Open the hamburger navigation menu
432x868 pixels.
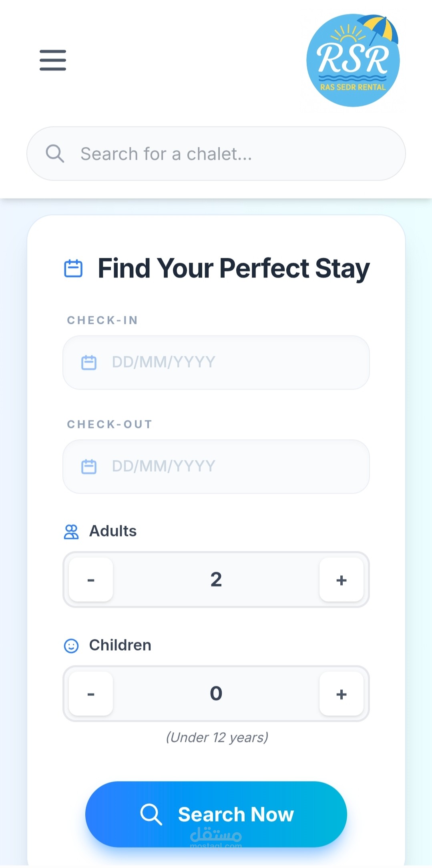click(53, 60)
